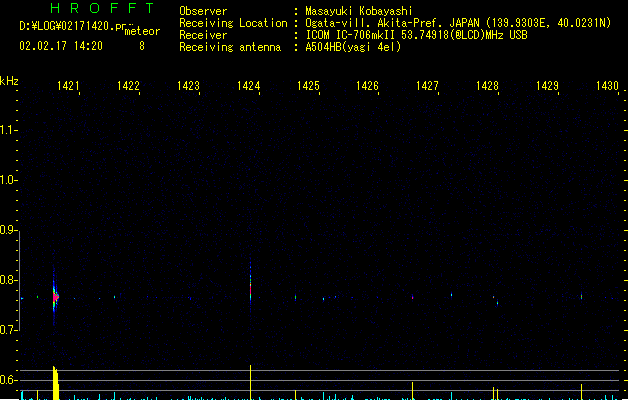Click time marker 1427
This screenshot has width=629, height=400.
coord(427,86)
